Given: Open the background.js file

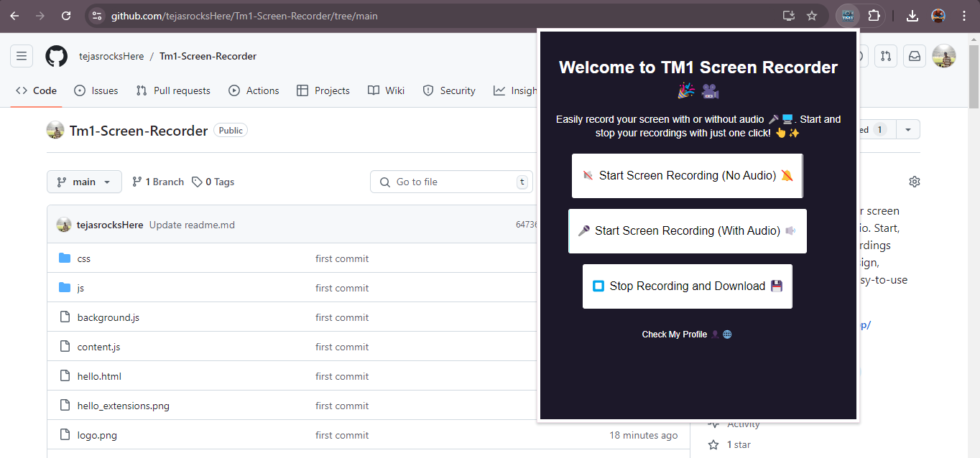Looking at the screenshot, I should [108, 317].
